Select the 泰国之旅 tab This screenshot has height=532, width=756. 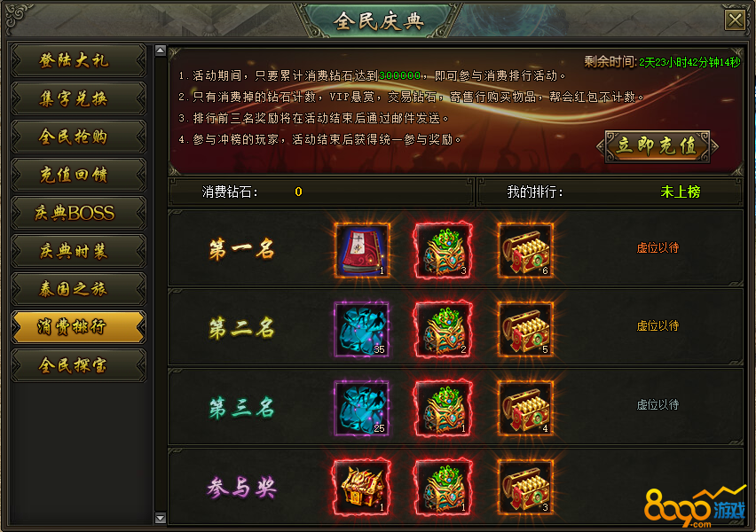pos(78,289)
